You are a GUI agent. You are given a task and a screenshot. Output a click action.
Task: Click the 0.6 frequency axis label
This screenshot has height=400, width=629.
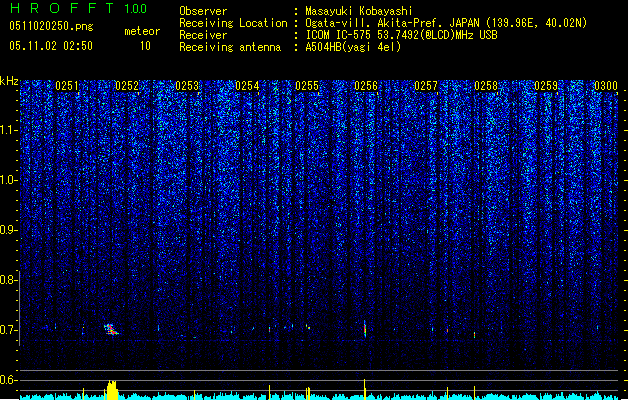(x=9, y=380)
